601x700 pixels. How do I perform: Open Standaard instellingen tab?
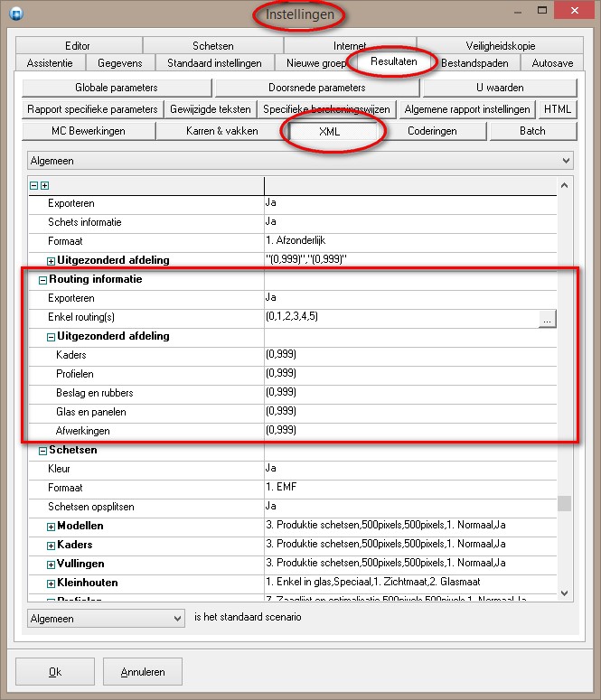coord(214,63)
